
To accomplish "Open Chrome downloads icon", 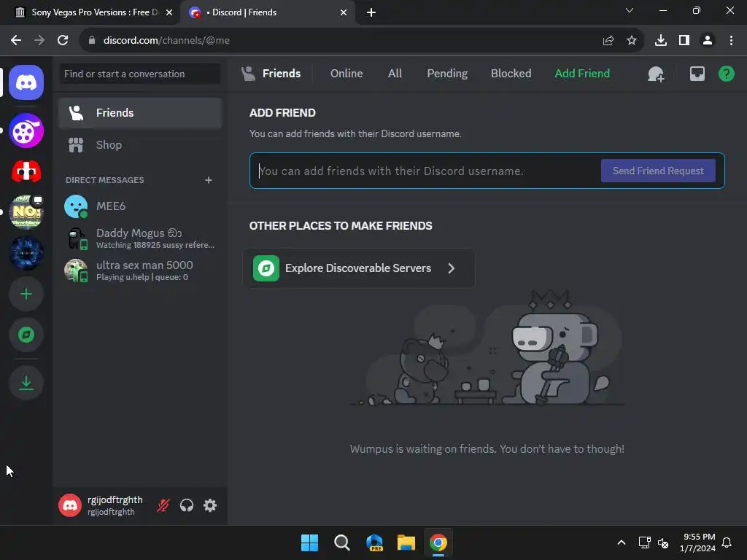I will pos(661,41).
